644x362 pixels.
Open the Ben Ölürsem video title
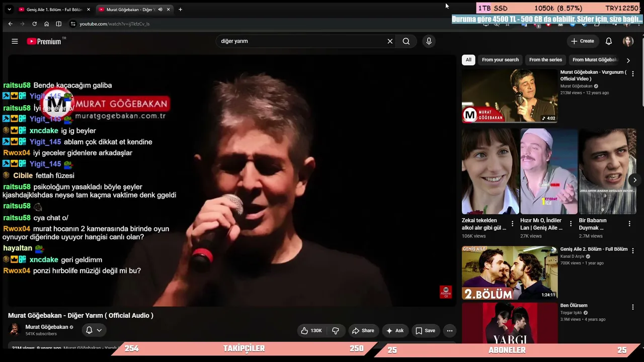[574, 306]
